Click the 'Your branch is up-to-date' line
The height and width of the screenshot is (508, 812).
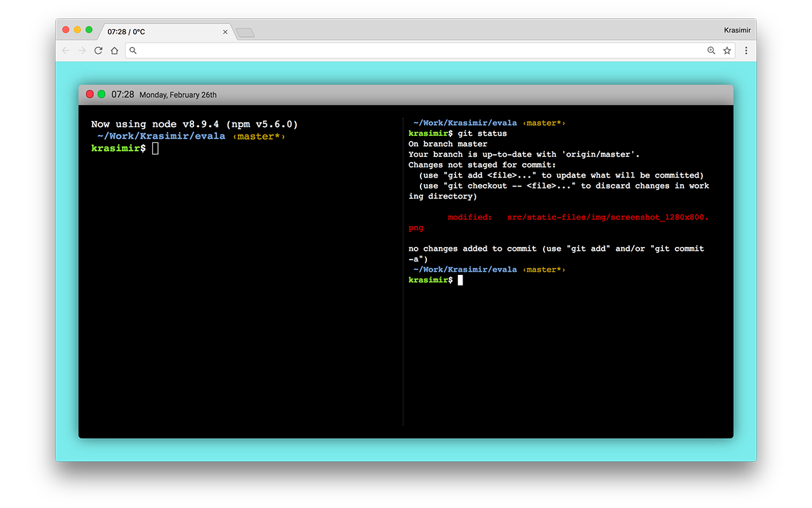(525, 154)
